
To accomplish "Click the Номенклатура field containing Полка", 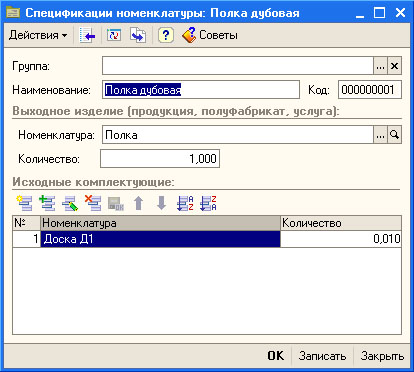I will [238, 135].
